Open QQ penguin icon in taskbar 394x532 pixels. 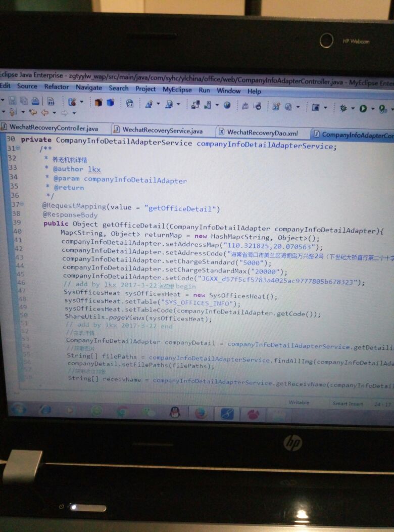[x=175, y=412]
